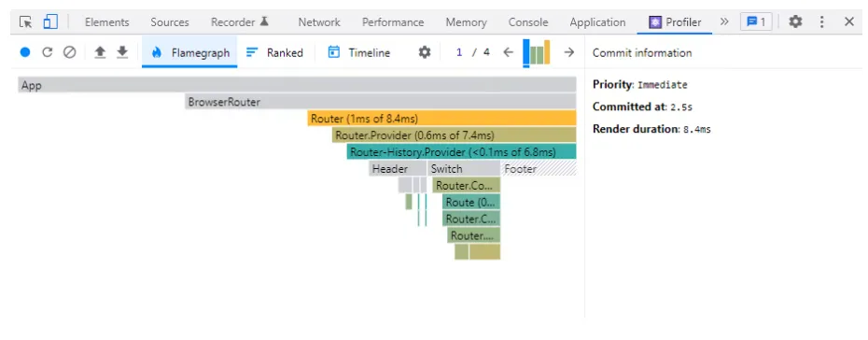The height and width of the screenshot is (340, 868).
Task: Select the inspect element picker icon
Action: click(x=25, y=22)
